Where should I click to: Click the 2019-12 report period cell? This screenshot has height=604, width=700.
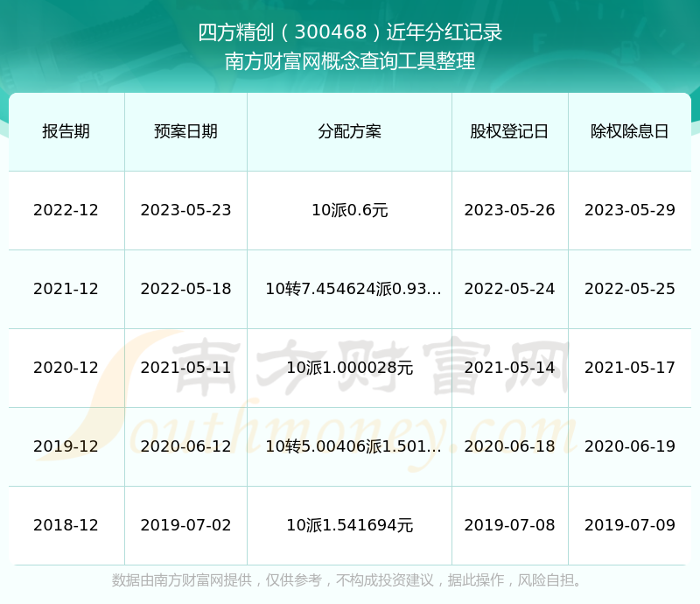(66, 446)
